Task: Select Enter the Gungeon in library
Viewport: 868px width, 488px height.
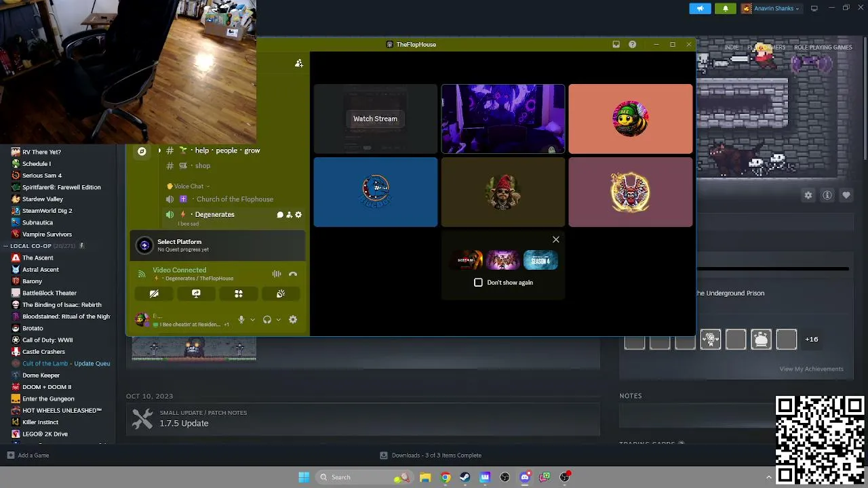Action: pyautogui.click(x=48, y=399)
